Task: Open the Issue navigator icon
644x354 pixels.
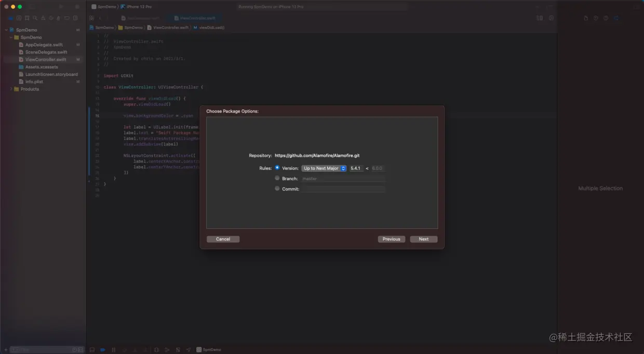Action: click(44, 18)
